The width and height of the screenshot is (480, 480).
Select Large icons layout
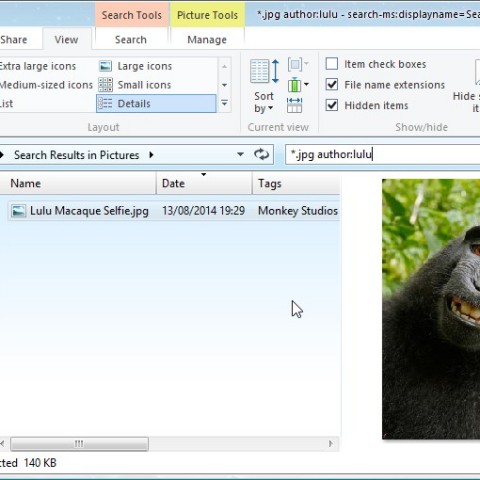click(136, 66)
